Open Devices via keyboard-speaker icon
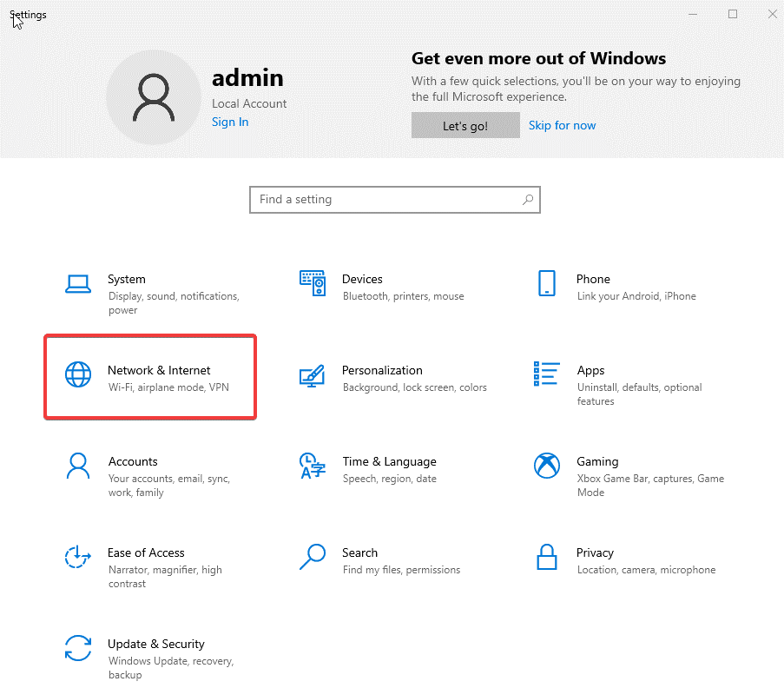Viewport: 784px width, 688px height. (x=312, y=283)
